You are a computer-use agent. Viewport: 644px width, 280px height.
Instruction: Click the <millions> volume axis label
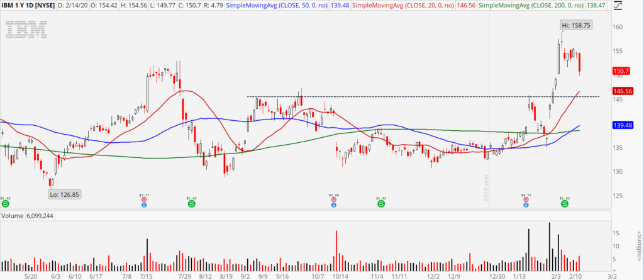[x=640, y=246]
